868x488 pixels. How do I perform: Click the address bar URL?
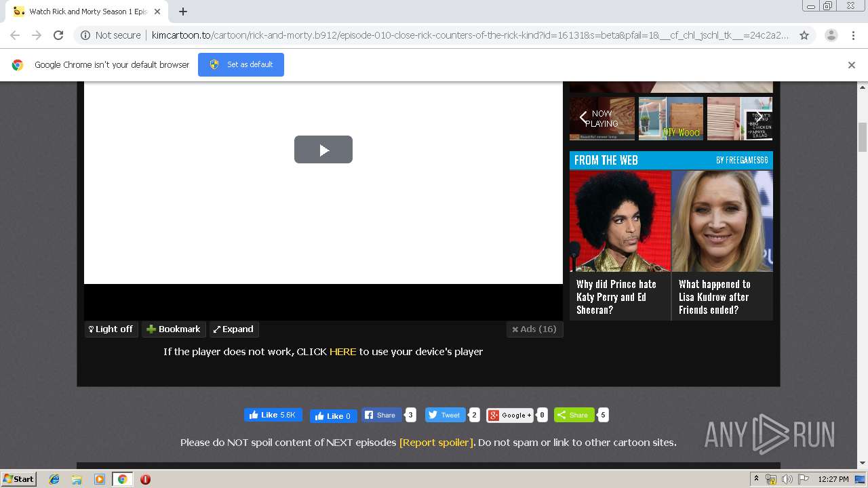470,35
